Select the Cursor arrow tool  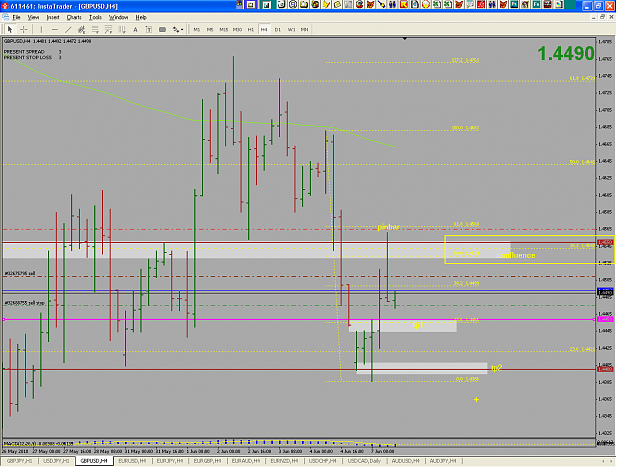click(x=10, y=29)
